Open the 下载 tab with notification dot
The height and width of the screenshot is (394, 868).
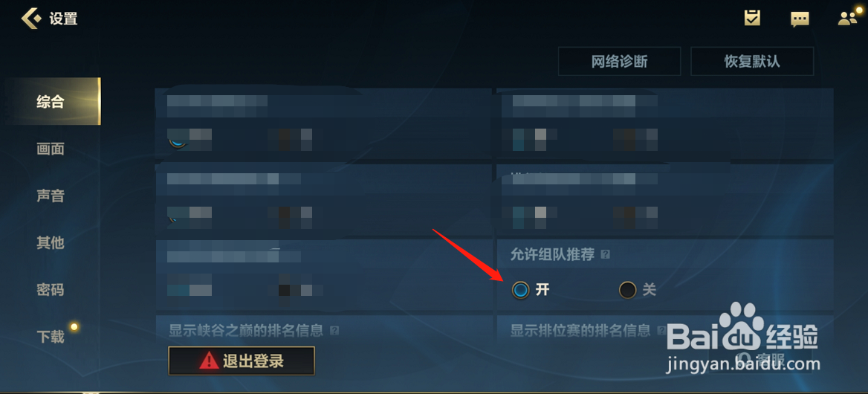(51, 337)
